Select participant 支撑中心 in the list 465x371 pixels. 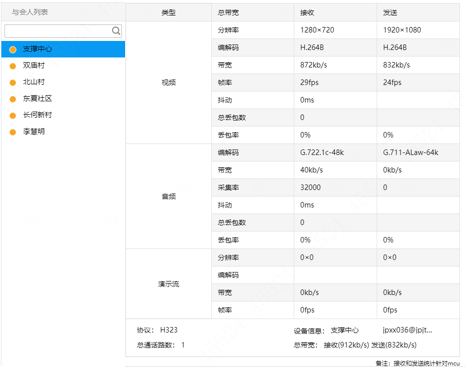[x=63, y=49]
